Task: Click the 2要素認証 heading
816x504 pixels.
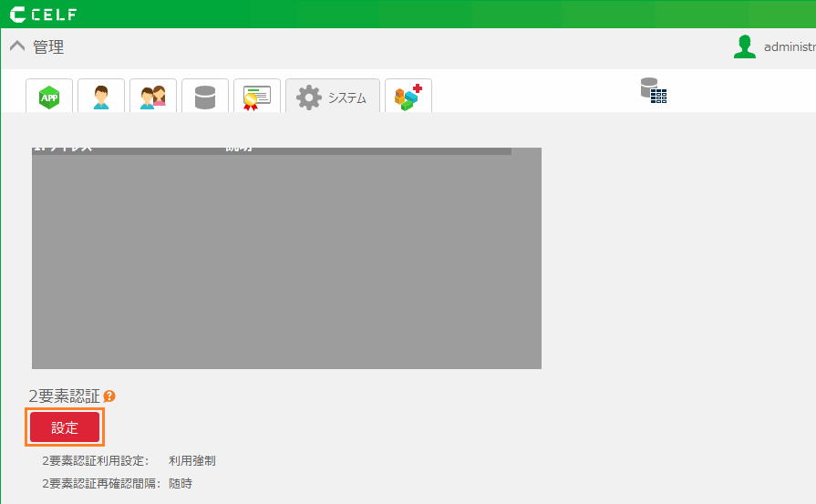Action: pyautogui.click(x=64, y=396)
